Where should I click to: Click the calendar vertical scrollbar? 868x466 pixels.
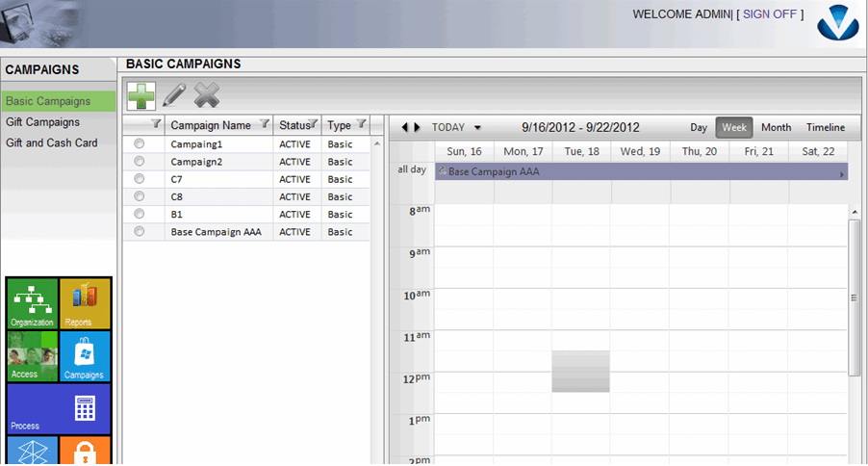tap(855, 298)
